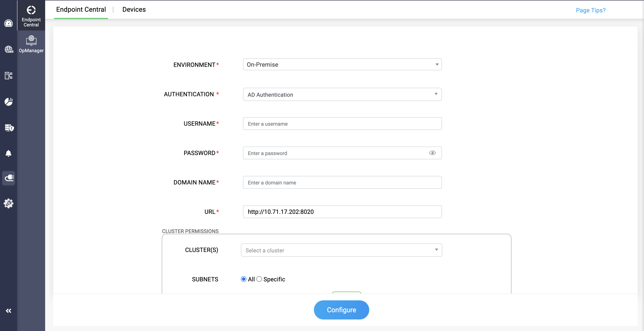This screenshot has width=644, height=331.
Task: Select the OpManager integration item
Action: pos(31,44)
